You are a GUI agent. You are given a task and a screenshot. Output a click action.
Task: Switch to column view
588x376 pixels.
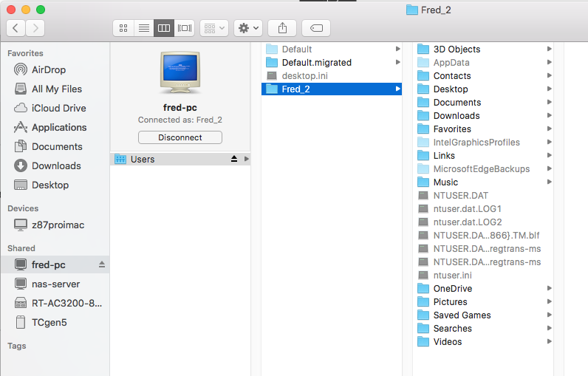[164, 28]
